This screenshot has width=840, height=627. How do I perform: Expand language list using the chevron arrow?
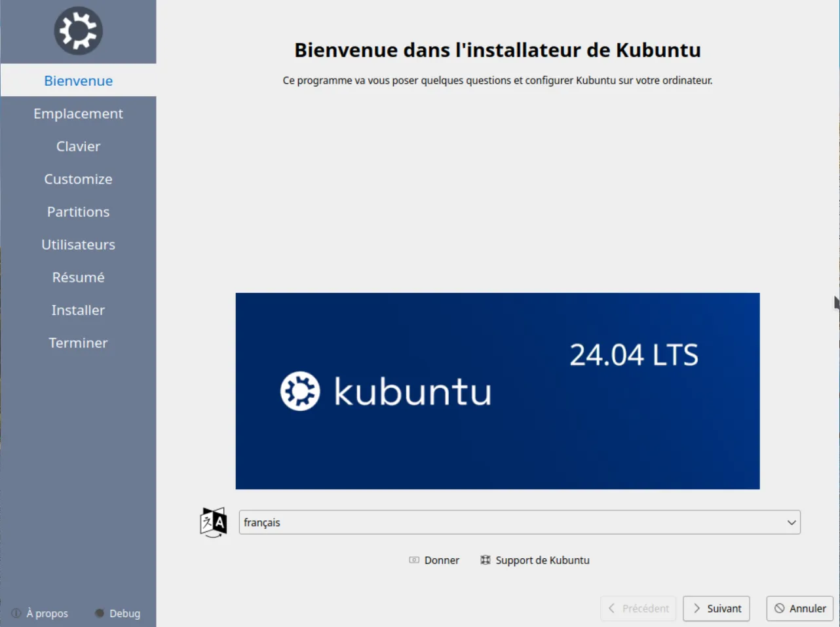click(792, 522)
